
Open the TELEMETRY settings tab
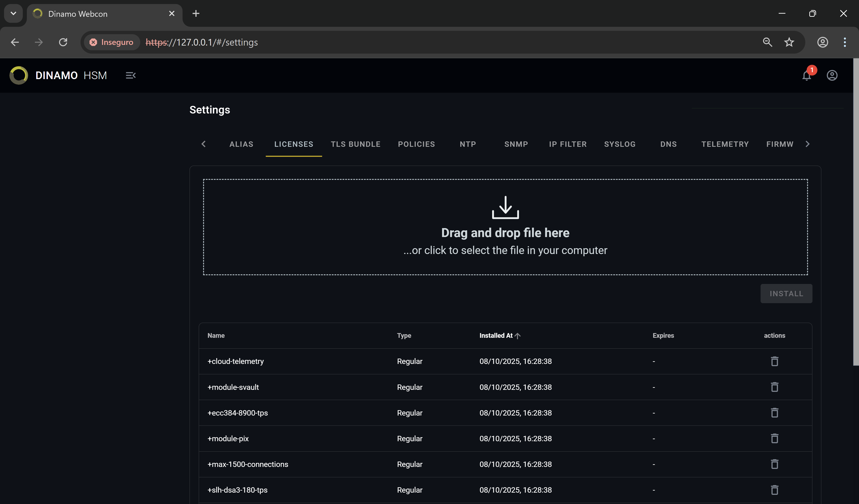725,144
